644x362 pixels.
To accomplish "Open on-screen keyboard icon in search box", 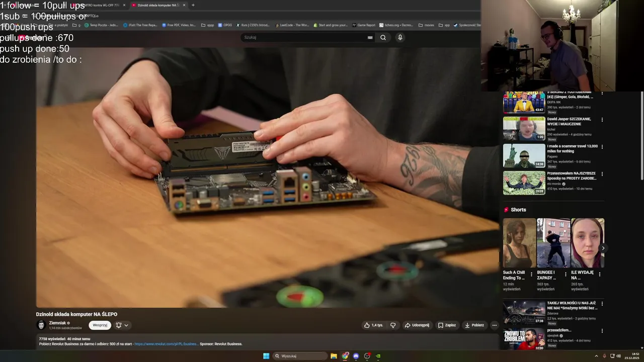I will pos(370,37).
